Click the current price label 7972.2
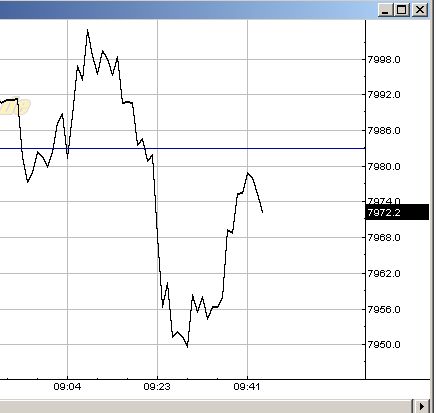The image size is (443, 413). click(397, 212)
